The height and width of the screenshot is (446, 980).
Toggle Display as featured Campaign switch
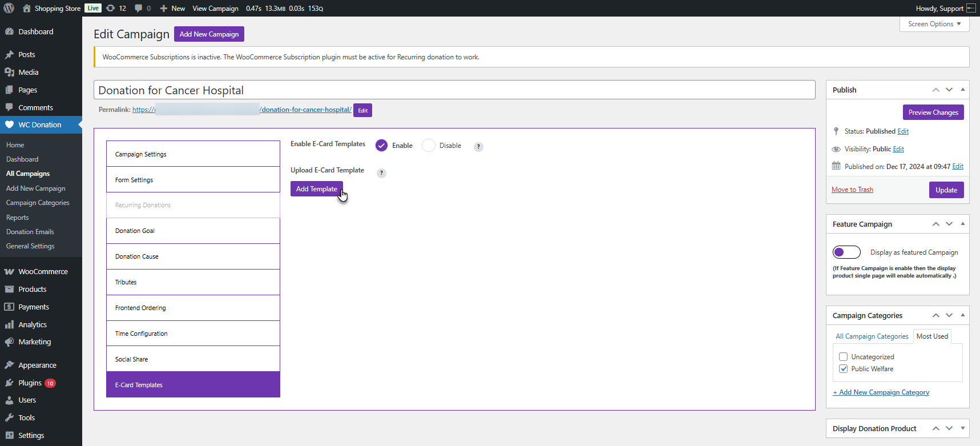tap(846, 252)
